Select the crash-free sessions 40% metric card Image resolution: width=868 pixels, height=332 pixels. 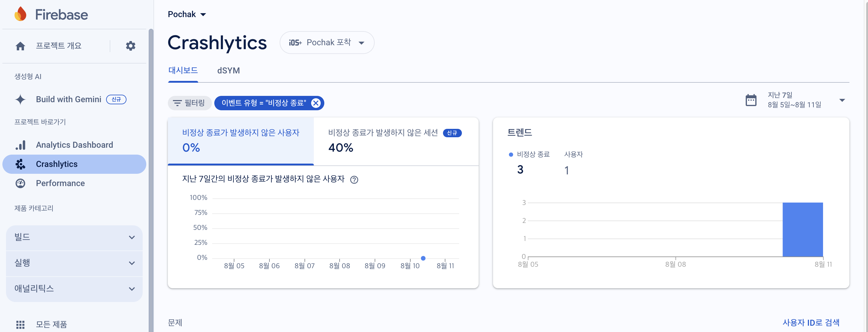point(396,141)
